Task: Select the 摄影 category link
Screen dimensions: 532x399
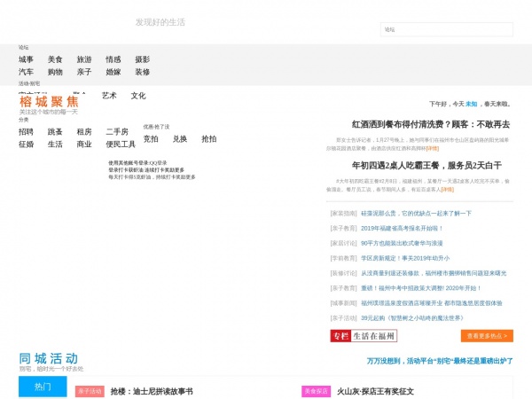Action: point(142,59)
